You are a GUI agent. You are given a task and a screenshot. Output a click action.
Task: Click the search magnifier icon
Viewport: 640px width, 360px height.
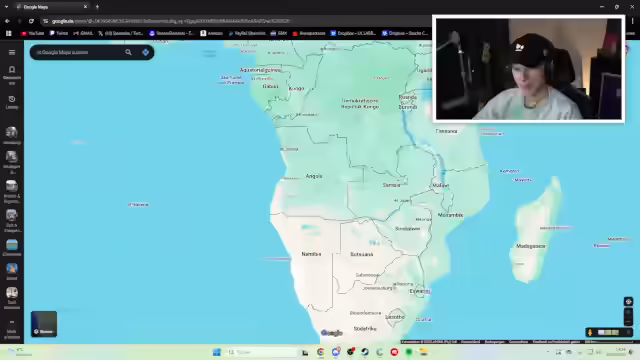pyautogui.click(x=128, y=52)
